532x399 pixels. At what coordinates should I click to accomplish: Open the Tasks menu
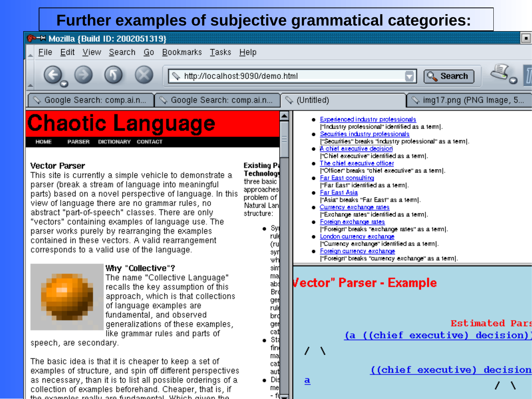220,52
